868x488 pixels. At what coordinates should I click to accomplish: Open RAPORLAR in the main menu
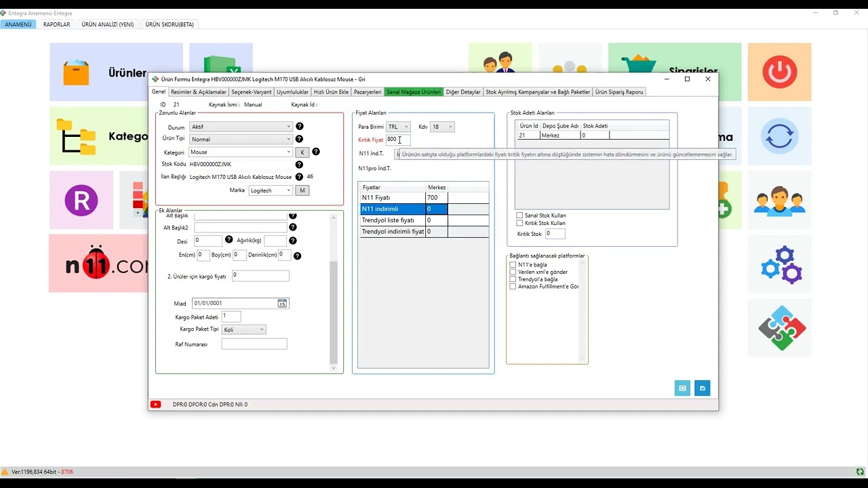[x=56, y=24]
